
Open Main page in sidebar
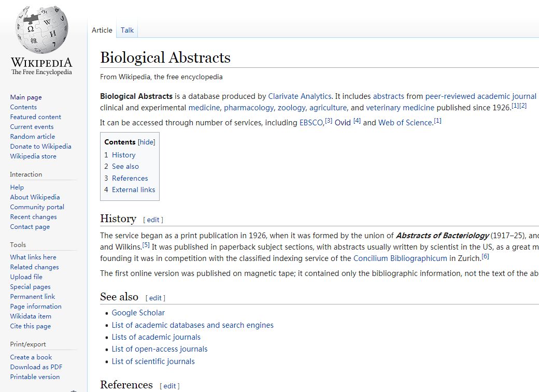click(26, 97)
